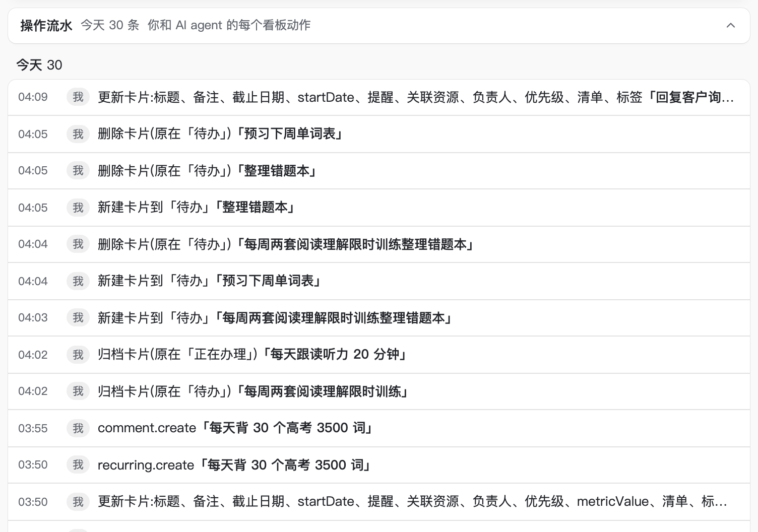The height and width of the screenshot is (532, 758).
Task: Click 我 badge beside 删除卡片「整理错题本」
Action: pos(78,170)
